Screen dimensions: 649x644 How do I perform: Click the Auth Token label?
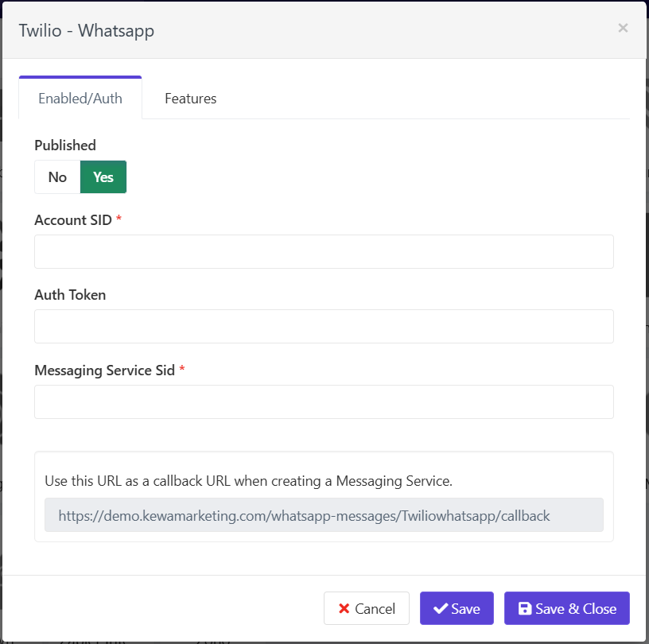pos(70,295)
